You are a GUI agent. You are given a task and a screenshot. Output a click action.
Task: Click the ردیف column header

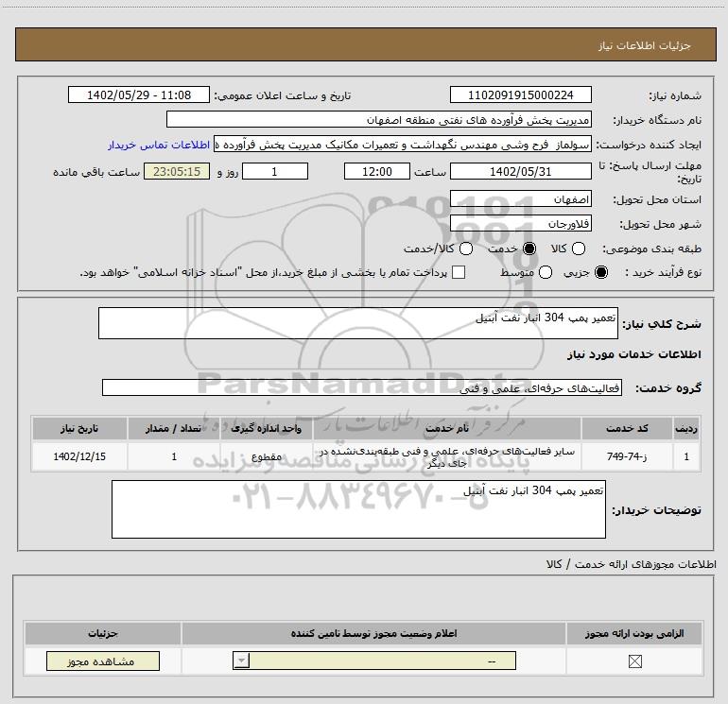click(x=686, y=428)
